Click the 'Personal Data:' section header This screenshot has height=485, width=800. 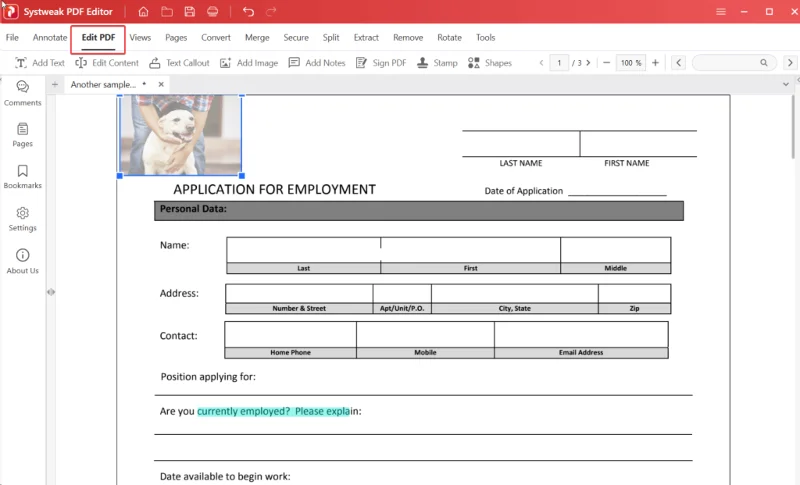point(419,211)
